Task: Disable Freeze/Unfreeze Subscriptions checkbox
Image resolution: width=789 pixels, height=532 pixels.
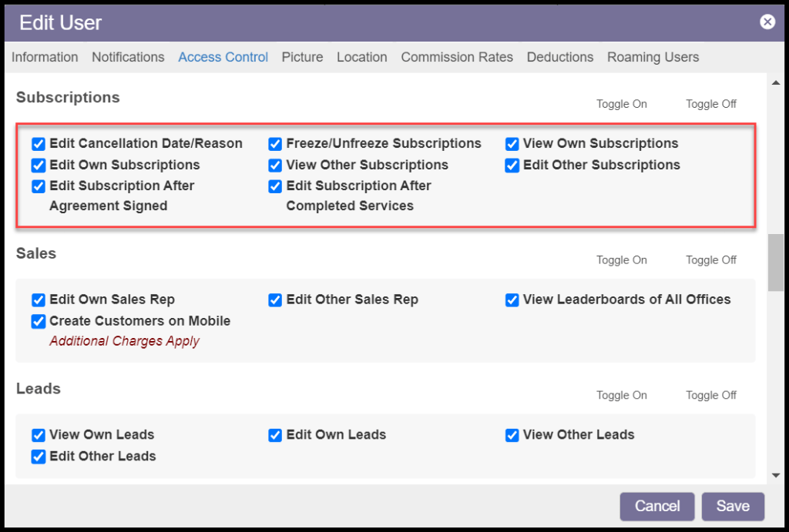Action: [275, 144]
